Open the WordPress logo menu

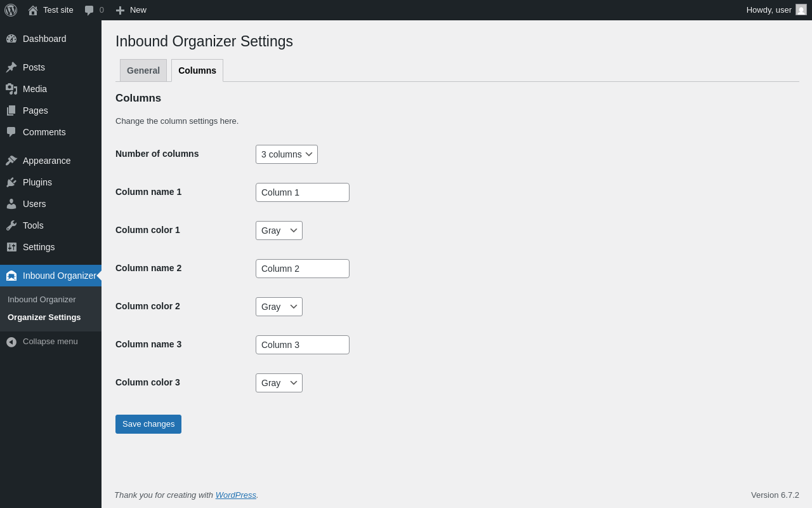pyautogui.click(x=11, y=10)
